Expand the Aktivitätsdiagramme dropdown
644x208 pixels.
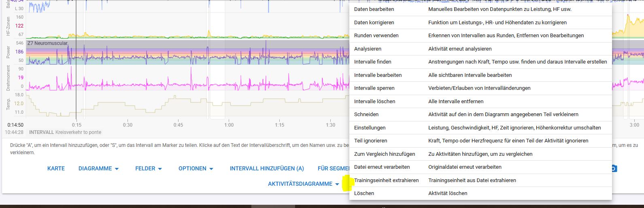pyautogui.click(x=304, y=184)
